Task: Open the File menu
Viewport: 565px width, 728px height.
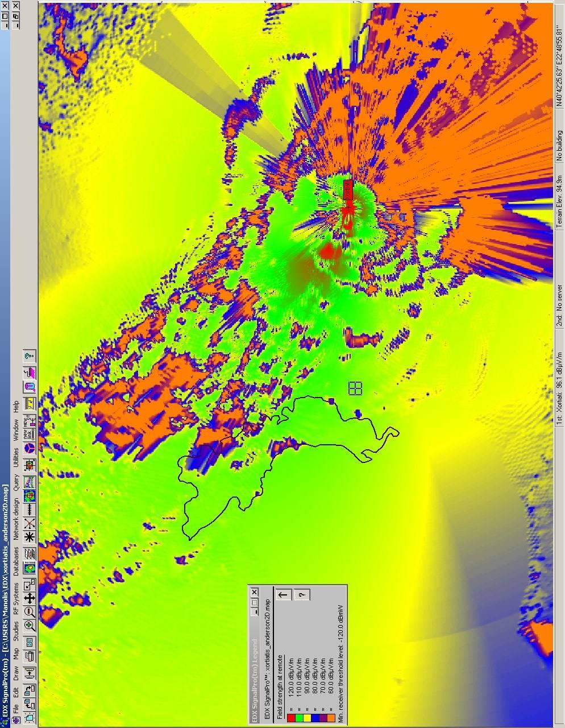Action: click(x=16, y=708)
